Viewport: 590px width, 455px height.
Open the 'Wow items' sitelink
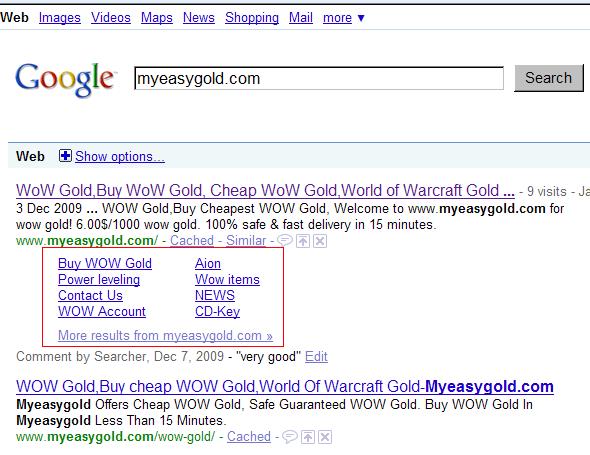(227, 280)
